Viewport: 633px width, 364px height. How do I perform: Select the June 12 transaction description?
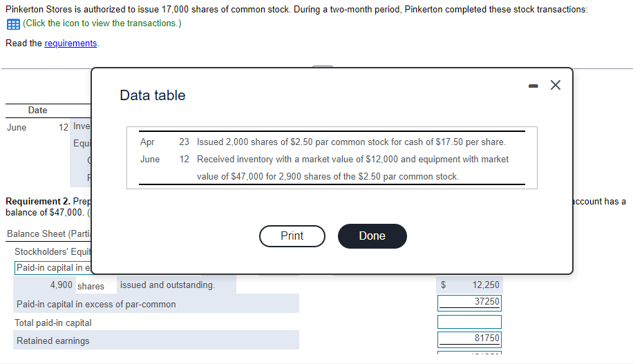[x=352, y=168]
